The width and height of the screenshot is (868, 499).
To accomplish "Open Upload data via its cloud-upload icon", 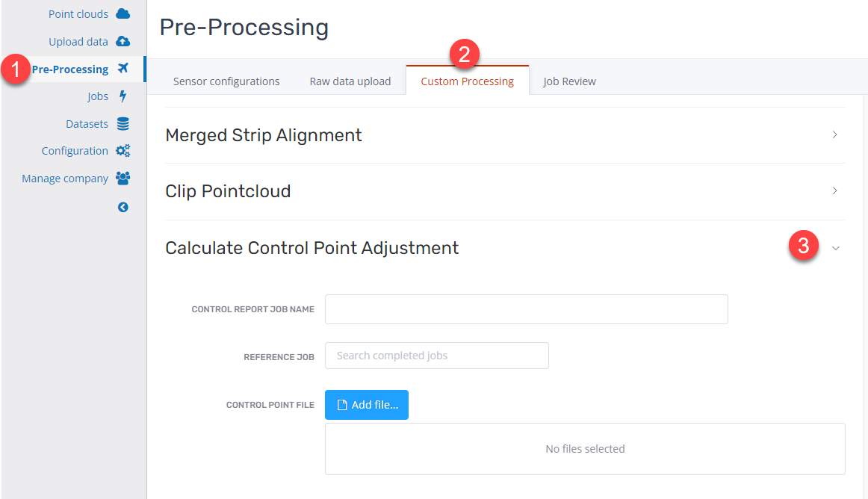I will tap(123, 41).
